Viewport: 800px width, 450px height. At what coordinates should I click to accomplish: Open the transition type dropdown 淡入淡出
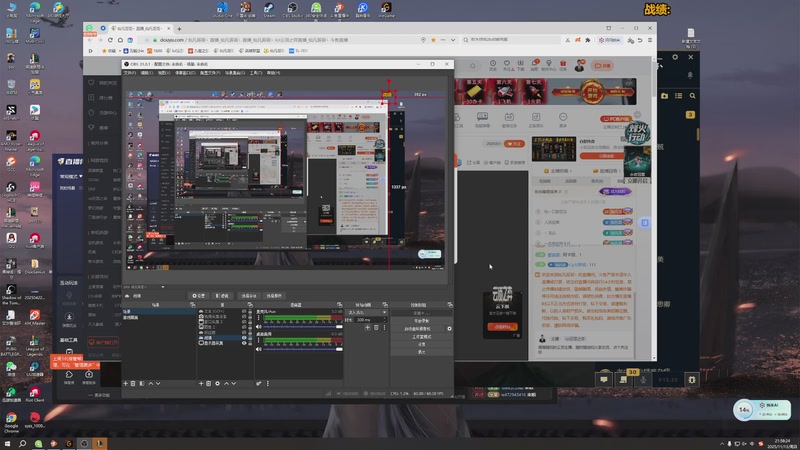click(x=366, y=312)
